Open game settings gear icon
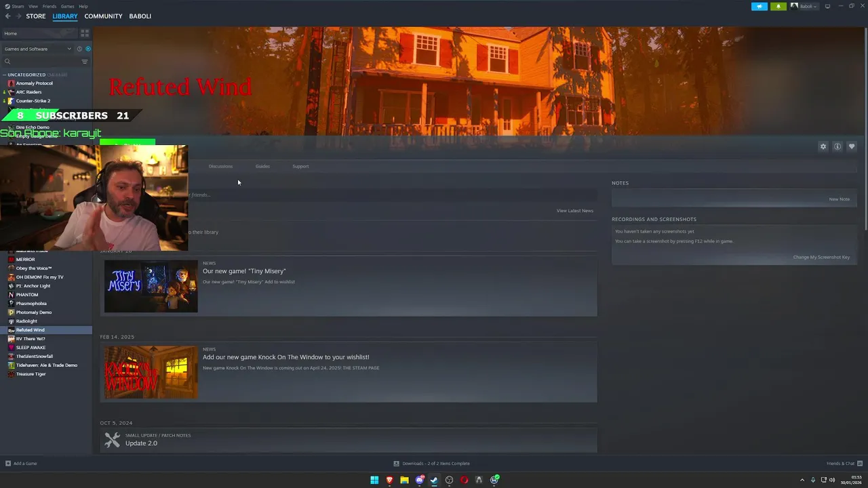 [823, 146]
